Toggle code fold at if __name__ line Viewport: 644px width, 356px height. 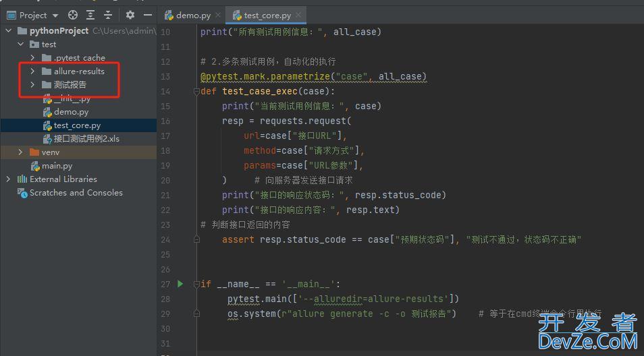tap(196, 285)
